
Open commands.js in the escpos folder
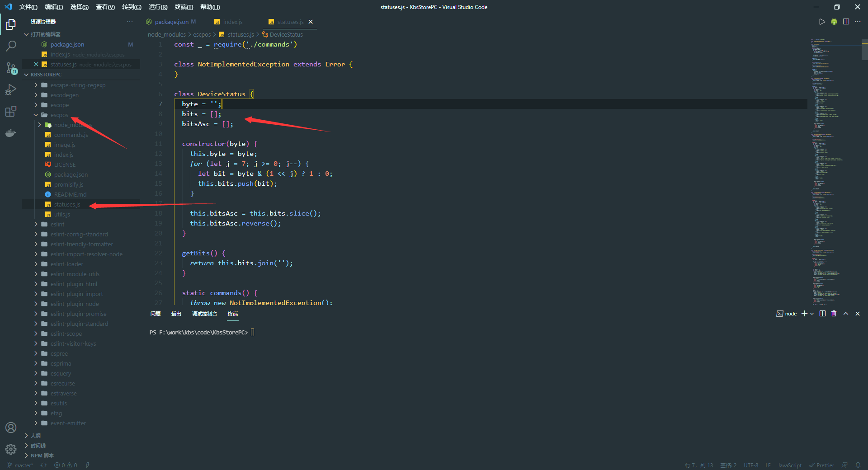coord(71,135)
